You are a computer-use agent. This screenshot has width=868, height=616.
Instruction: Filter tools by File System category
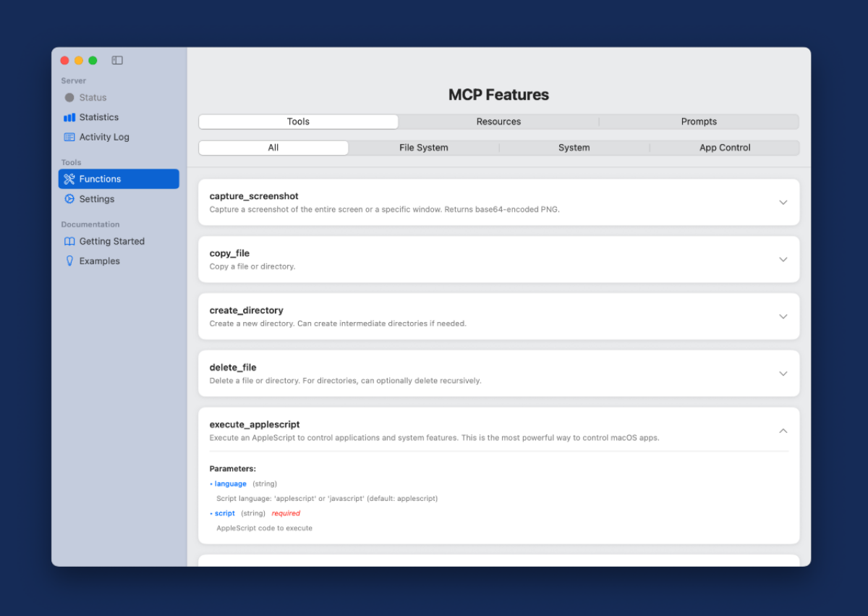pyautogui.click(x=424, y=148)
